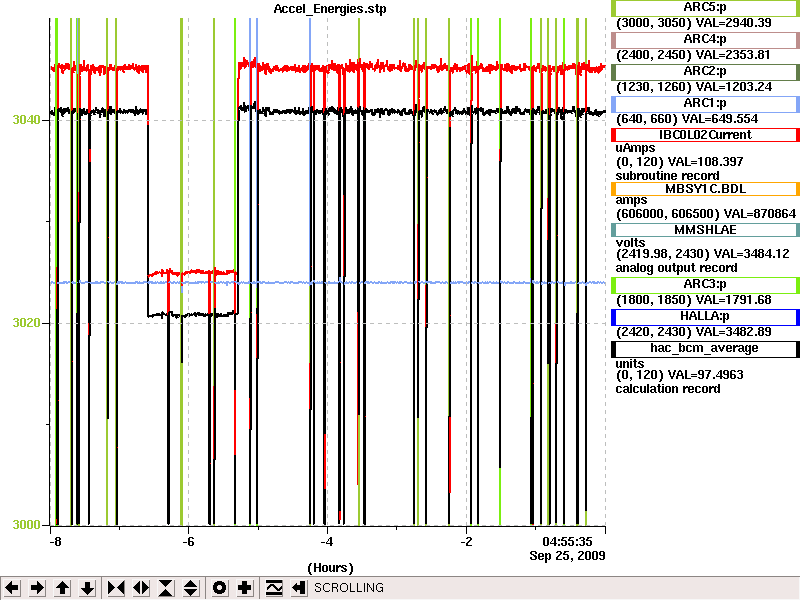Pan the graph down with the down arrow
Viewport: 800px width, 600px height.
(87, 588)
